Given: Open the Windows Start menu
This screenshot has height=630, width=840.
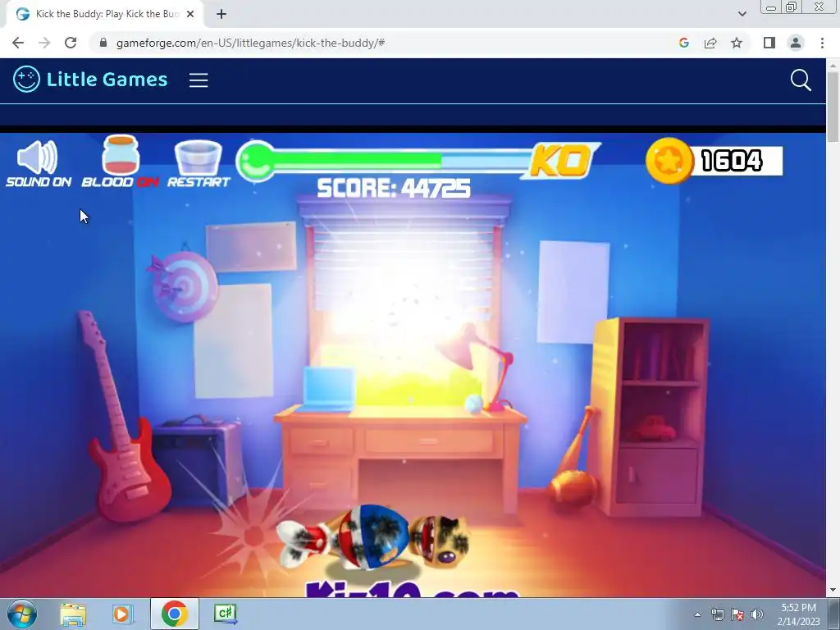Looking at the screenshot, I should pos(21,614).
